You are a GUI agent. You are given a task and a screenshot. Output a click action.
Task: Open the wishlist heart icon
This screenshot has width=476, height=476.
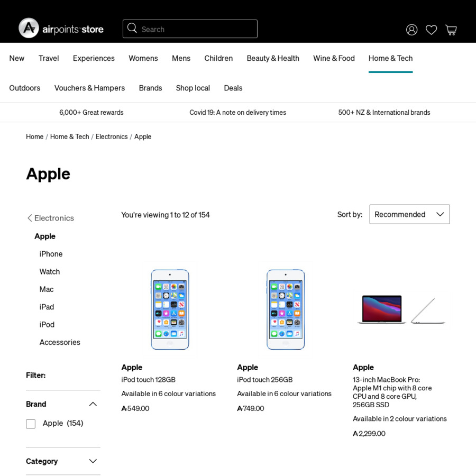point(431,30)
